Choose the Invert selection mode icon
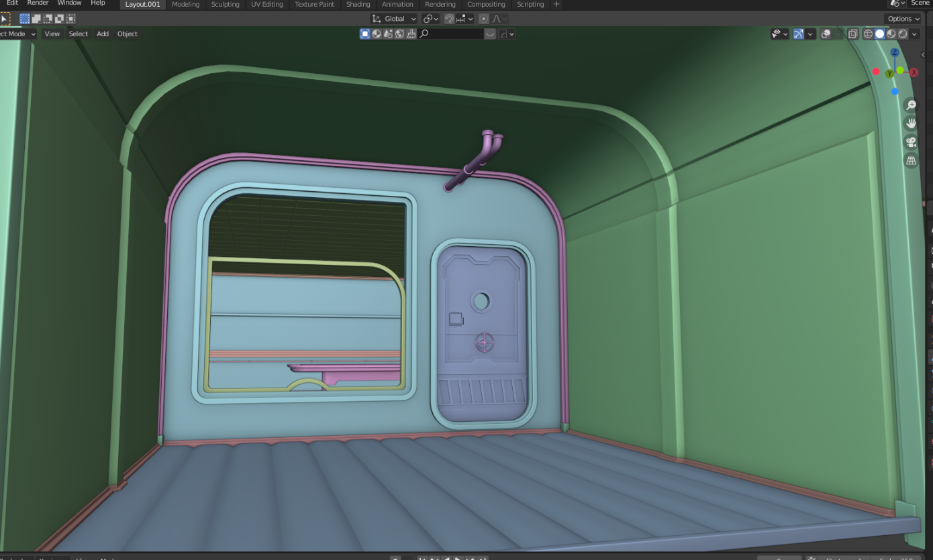Viewport: 933px width, 560px height. pyautogui.click(x=59, y=19)
